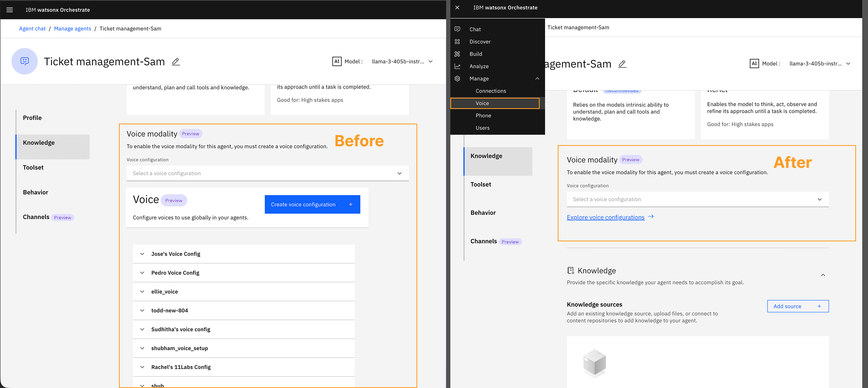Screen dimensions: 868x388
Task: Expand Rachel's 11Labs Config row
Action: tap(142, 367)
